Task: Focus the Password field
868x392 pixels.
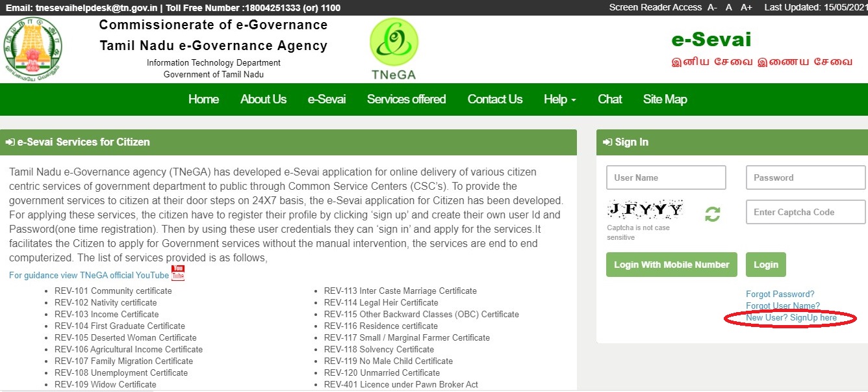Action: 806,177
